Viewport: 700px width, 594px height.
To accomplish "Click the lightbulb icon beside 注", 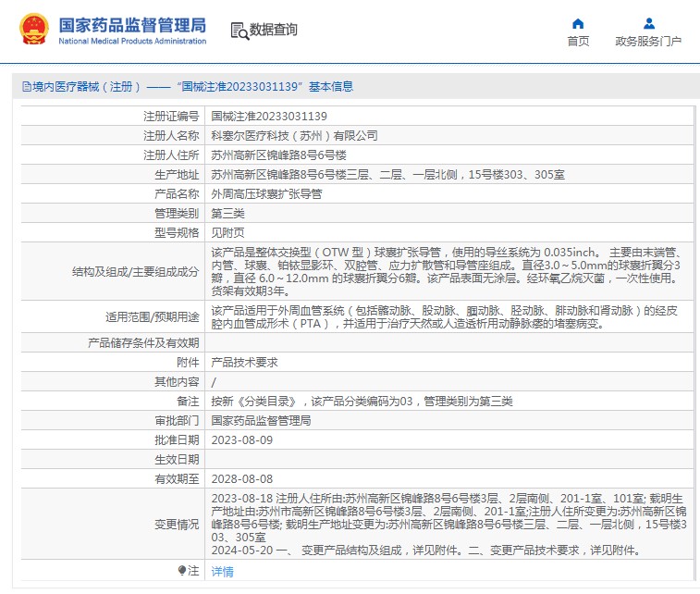I will 182,571.
